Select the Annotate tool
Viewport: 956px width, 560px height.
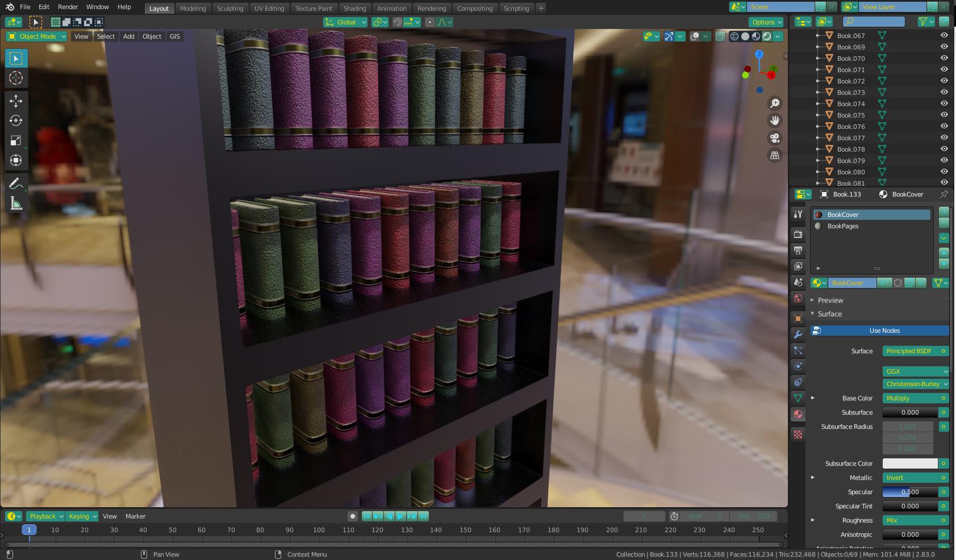point(16,183)
